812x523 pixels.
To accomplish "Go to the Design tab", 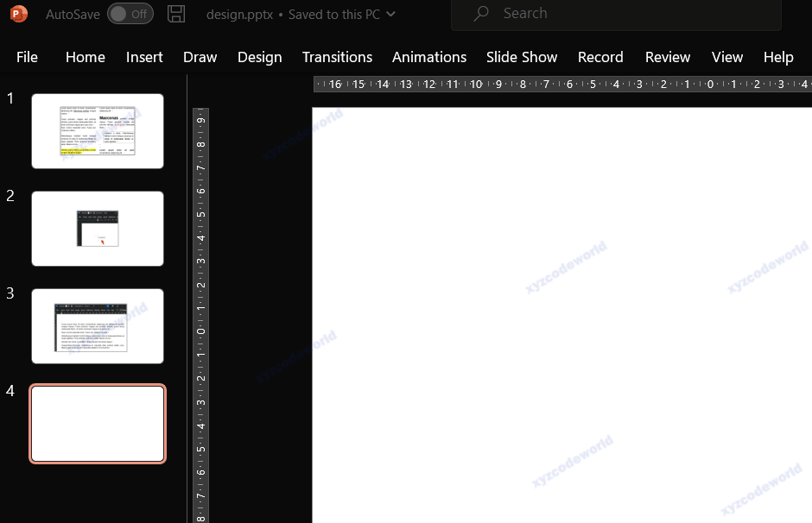I will click(x=259, y=57).
